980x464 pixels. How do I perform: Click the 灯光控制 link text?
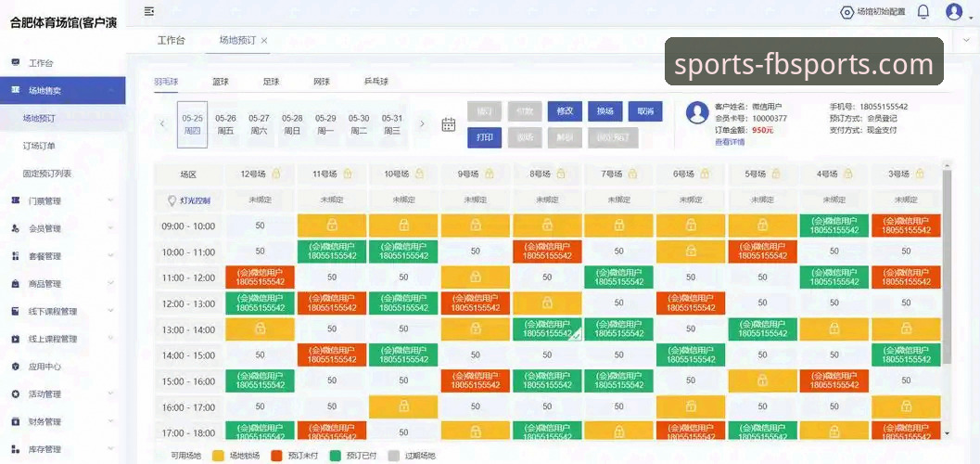coord(196,200)
